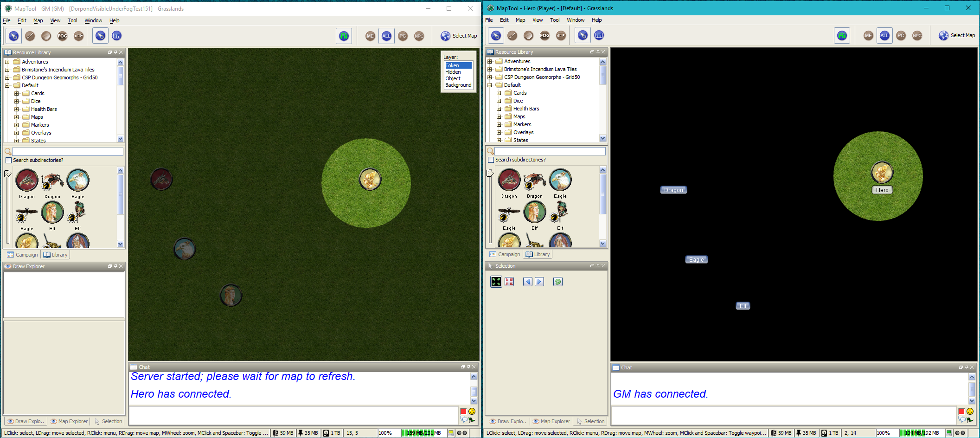The width and height of the screenshot is (980, 438).
Task: Switch to Map Explorer tab in Hero window
Action: tap(551, 421)
